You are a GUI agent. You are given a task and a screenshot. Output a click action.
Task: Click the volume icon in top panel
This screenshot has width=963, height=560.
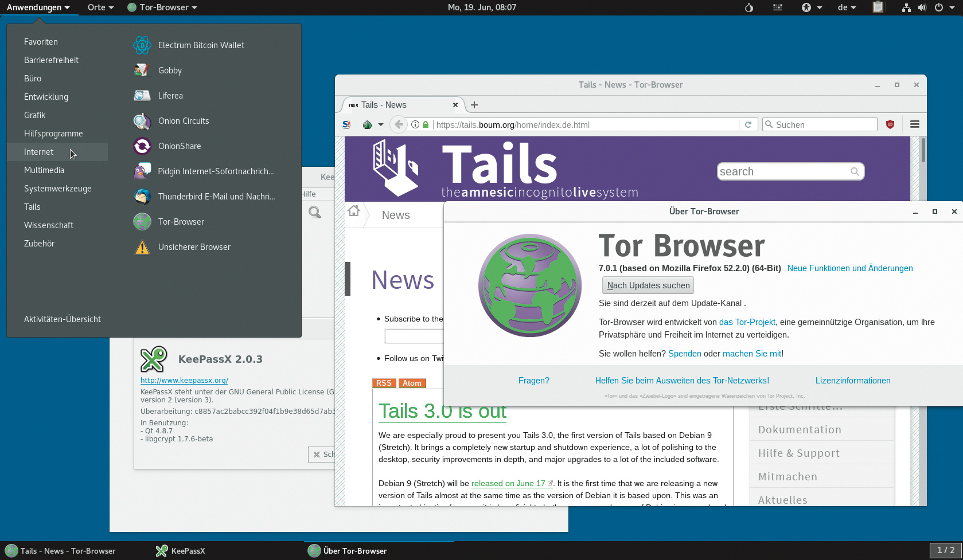[x=922, y=7]
